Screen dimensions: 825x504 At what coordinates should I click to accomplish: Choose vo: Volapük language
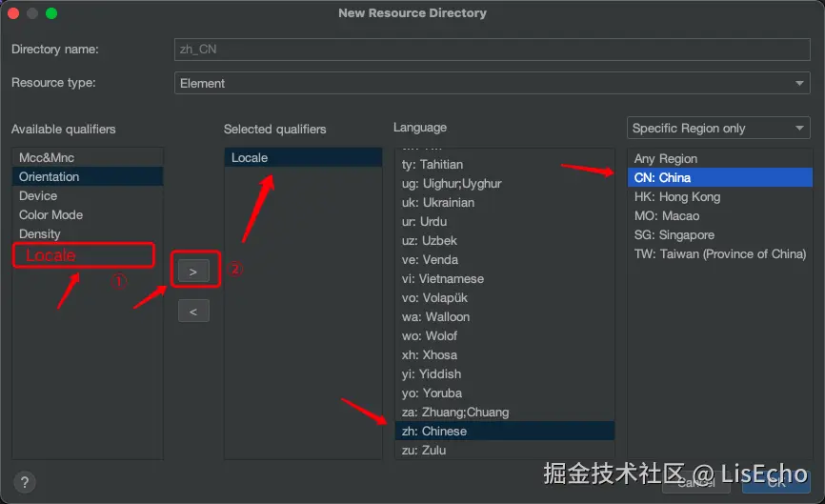pyautogui.click(x=505, y=298)
